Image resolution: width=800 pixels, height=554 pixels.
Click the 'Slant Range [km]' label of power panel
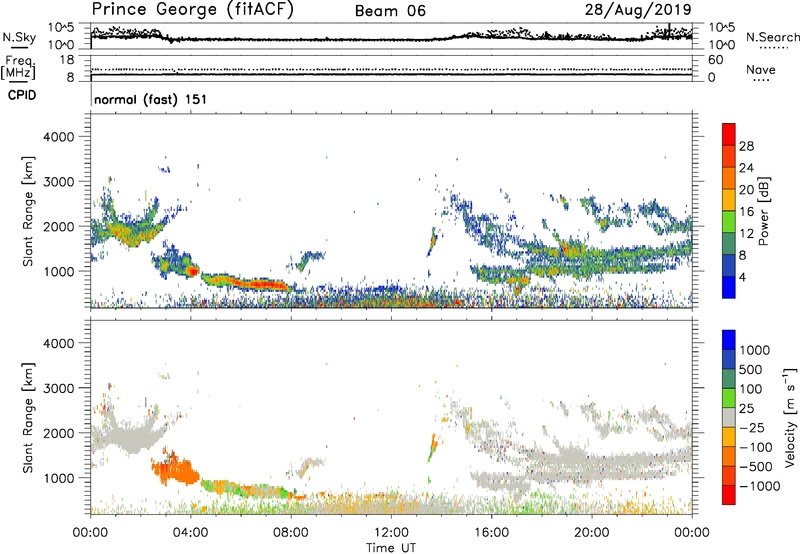point(28,211)
